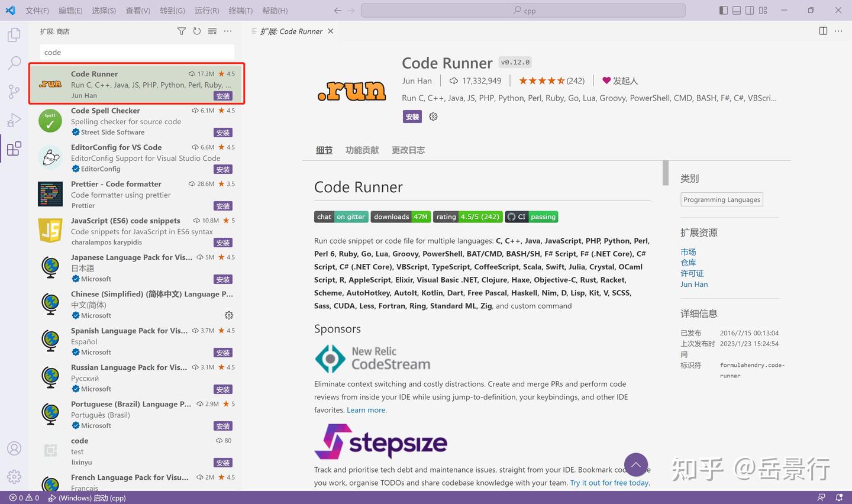Toggle the primary sidebar visibility
852x504 pixels.
coord(722,10)
